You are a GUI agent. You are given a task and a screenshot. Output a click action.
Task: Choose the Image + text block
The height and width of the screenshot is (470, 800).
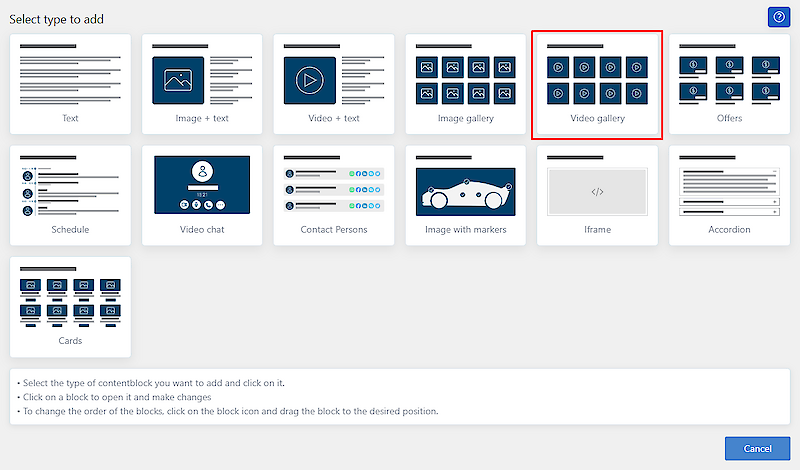click(x=202, y=84)
